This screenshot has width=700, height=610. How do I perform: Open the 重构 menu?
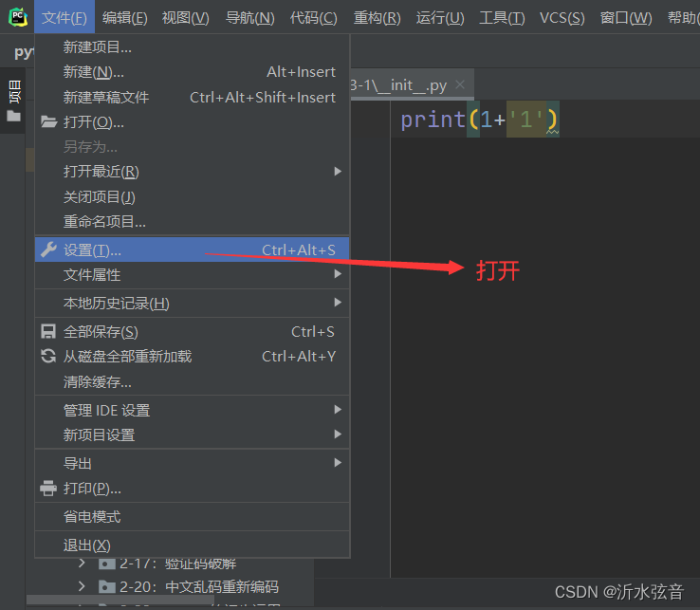(377, 17)
